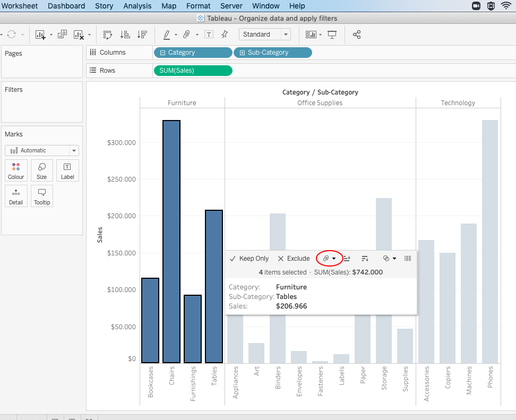This screenshot has width=516, height=420.
Task: View data icon in tooltip
Action: click(x=407, y=259)
